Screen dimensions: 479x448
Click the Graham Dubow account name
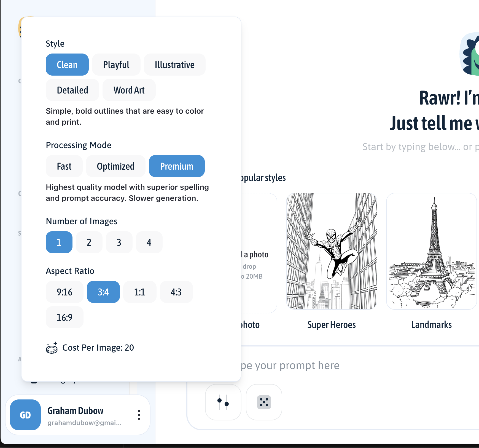coord(75,411)
